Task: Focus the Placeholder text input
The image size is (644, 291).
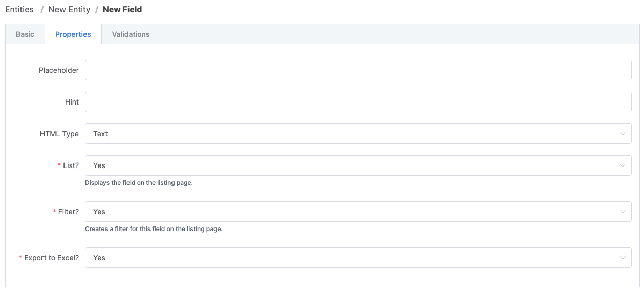Action: [358, 70]
